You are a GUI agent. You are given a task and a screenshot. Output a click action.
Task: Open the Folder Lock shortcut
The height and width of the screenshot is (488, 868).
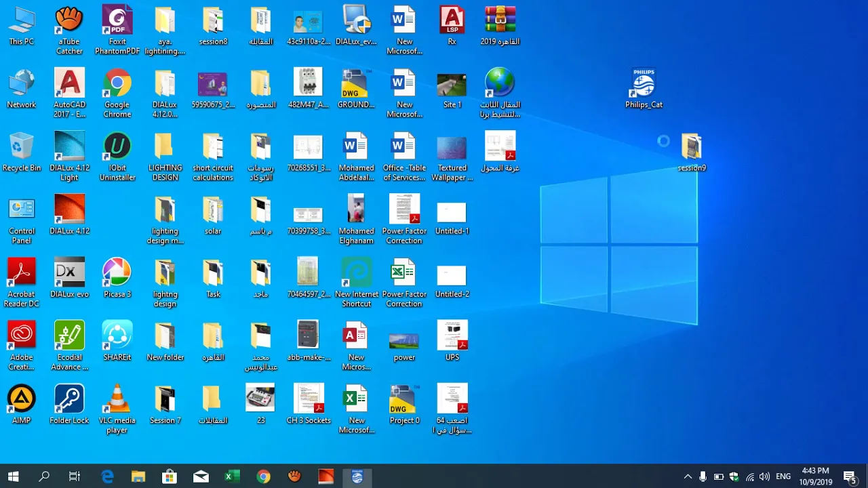[69, 404]
